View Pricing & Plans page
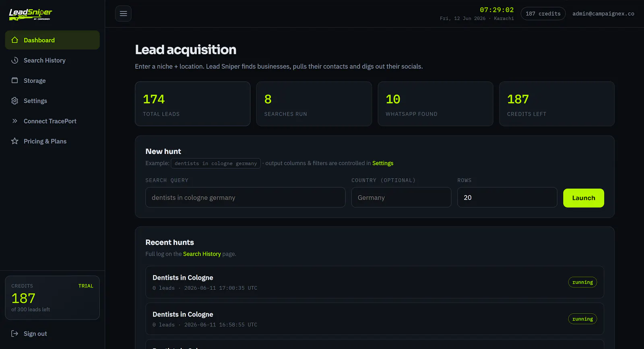The width and height of the screenshot is (644, 349). click(x=52, y=141)
